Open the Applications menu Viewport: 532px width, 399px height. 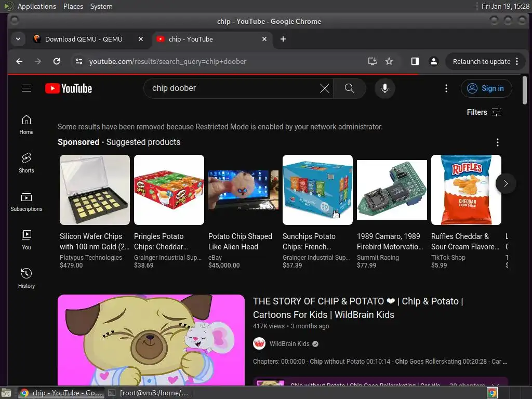tap(37, 6)
